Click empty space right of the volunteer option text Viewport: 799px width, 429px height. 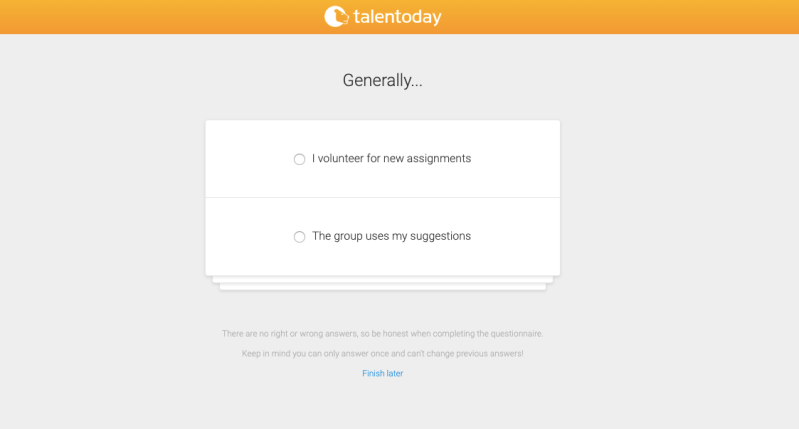[515, 159]
